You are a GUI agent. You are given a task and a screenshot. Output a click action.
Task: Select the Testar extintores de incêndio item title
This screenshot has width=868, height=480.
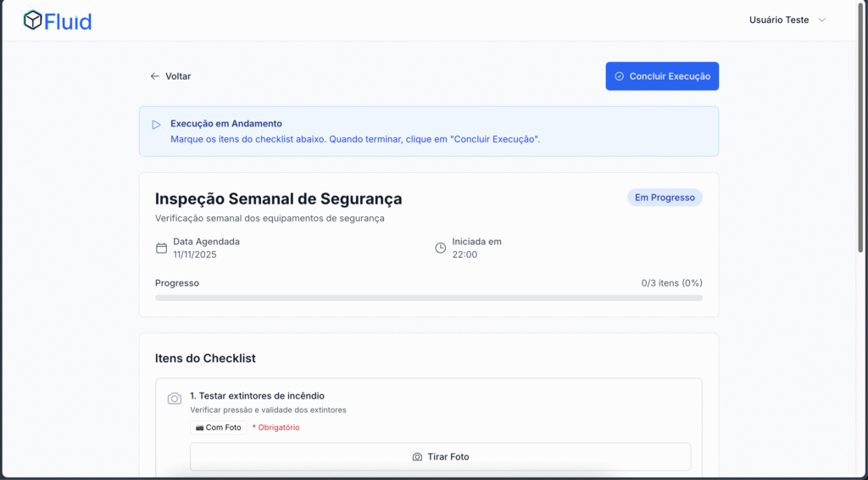[257, 396]
